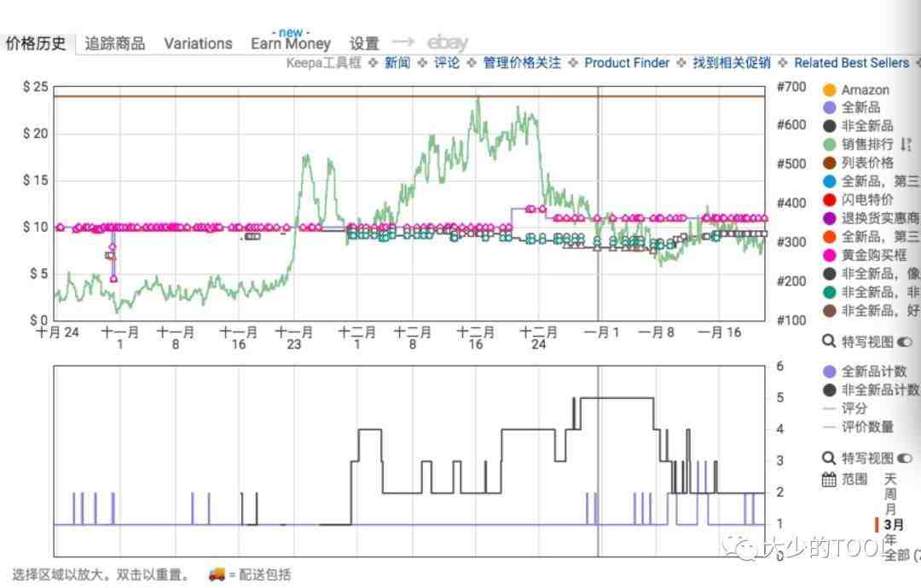Toggle the orange Amazon price series dot
This screenshot has width=921, height=588.
828,90
